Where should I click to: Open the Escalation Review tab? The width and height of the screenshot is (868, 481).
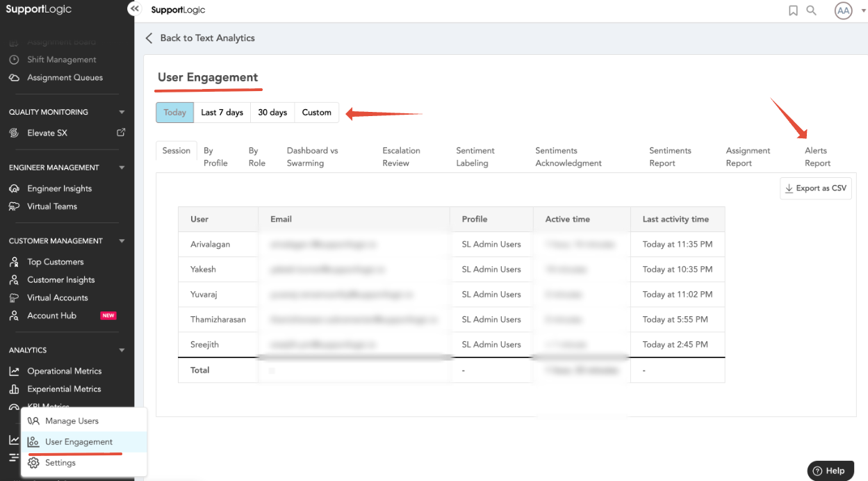click(x=401, y=156)
